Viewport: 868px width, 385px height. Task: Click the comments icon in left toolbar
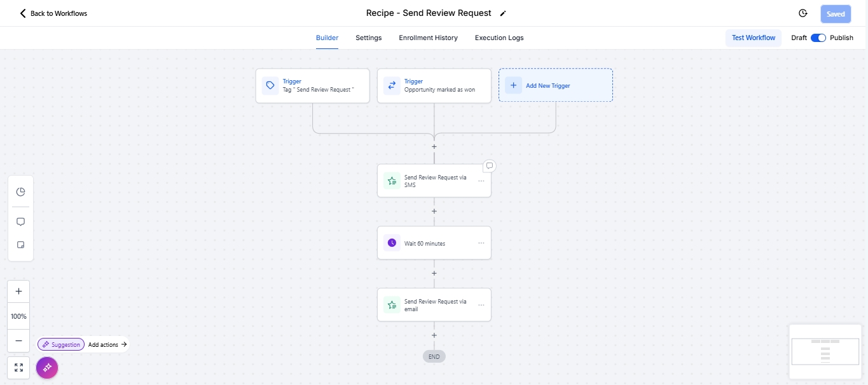[20, 222]
